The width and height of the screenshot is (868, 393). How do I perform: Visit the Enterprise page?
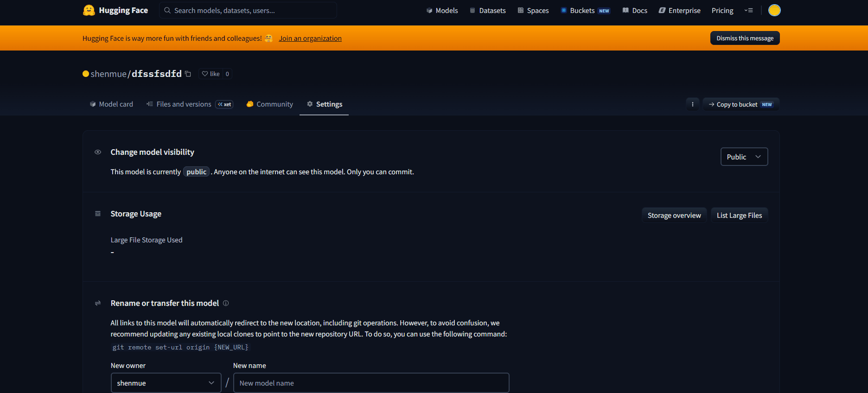point(679,10)
